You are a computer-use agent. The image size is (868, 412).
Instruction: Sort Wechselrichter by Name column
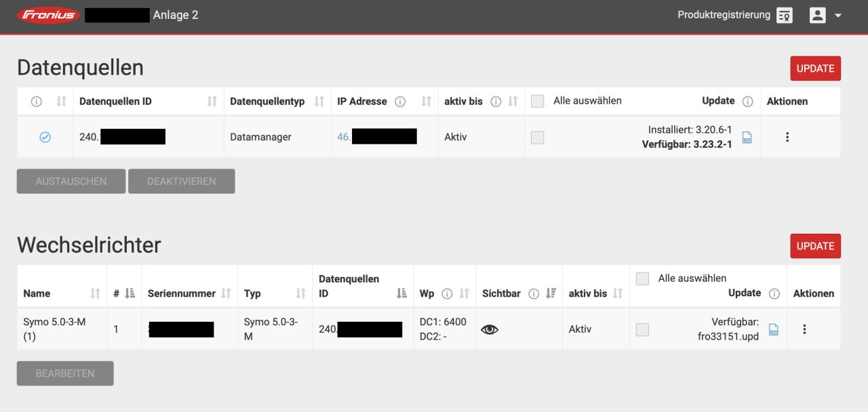click(95, 293)
